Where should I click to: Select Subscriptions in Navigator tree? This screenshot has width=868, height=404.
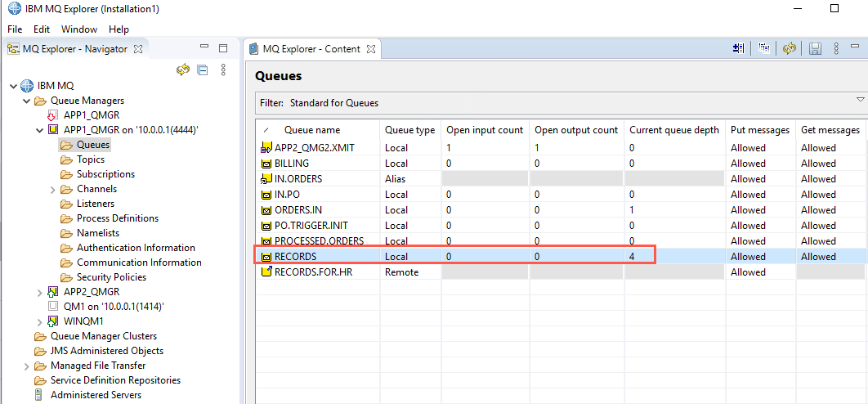tap(105, 174)
